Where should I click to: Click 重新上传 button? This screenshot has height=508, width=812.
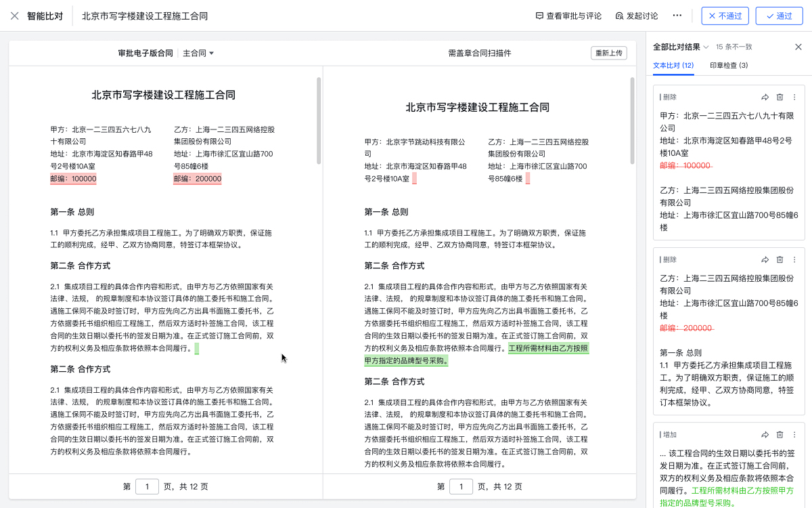coord(608,53)
